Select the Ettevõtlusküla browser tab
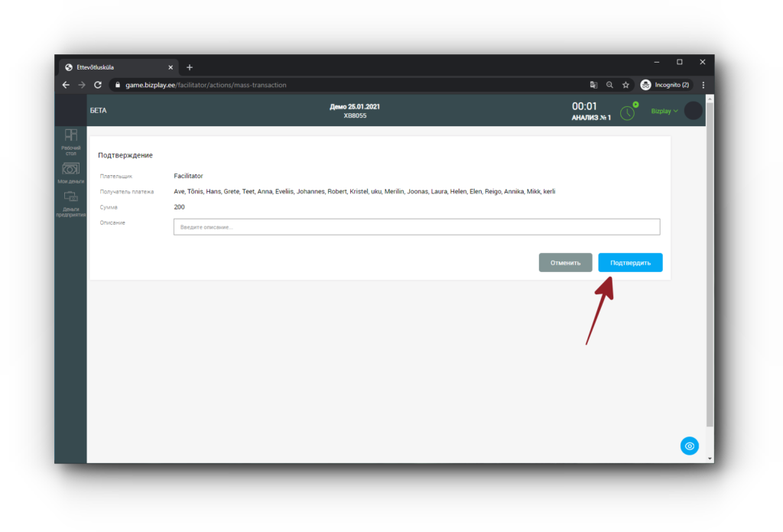Image resolution: width=783 pixels, height=532 pixels. pyautogui.click(x=115, y=67)
